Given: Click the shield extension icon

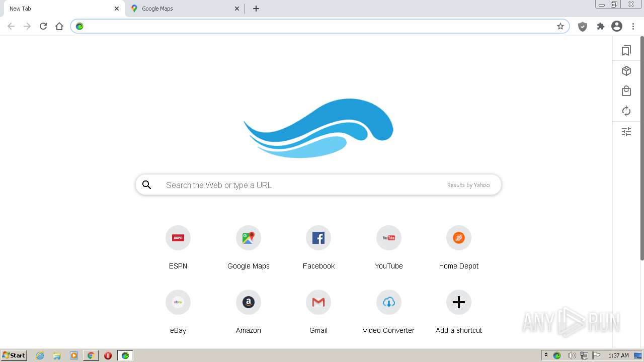Looking at the screenshot, I should 583,27.
